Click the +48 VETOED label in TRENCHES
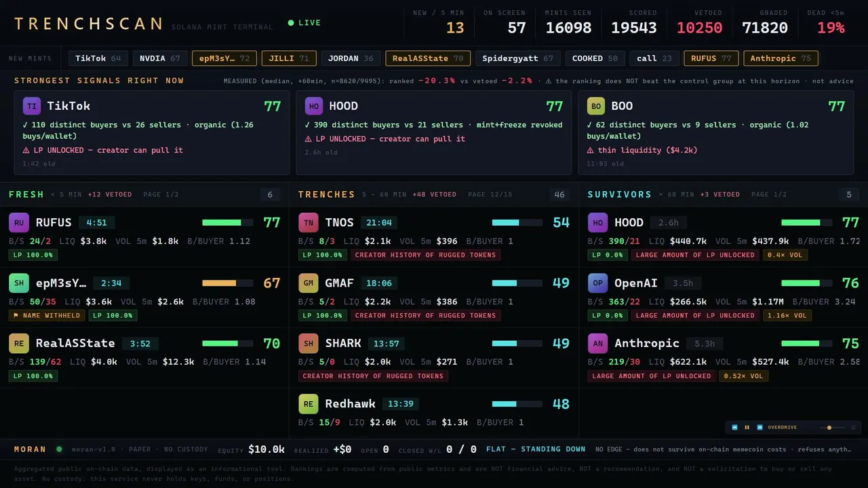Viewport: 868px width, 488px height. (x=434, y=195)
